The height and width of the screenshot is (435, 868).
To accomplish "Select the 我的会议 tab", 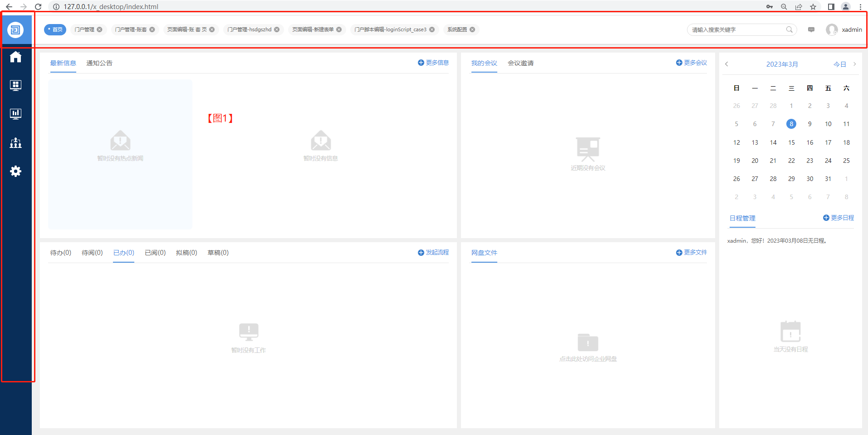I will click(x=484, y=63).
